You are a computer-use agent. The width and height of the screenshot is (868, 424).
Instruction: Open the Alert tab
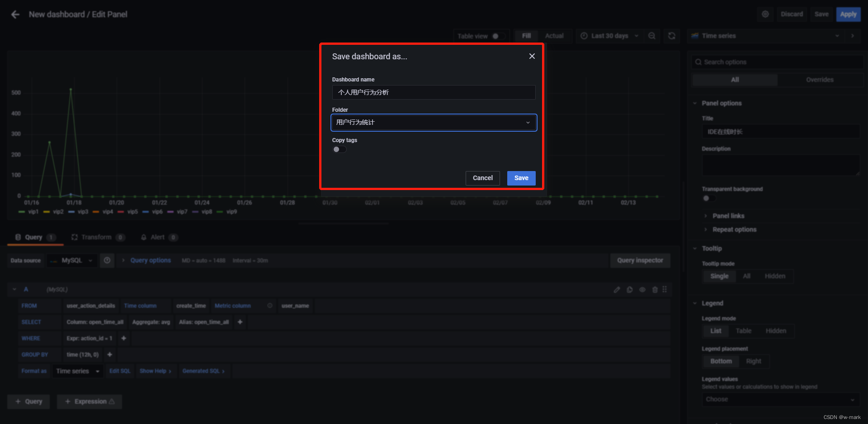159,237
